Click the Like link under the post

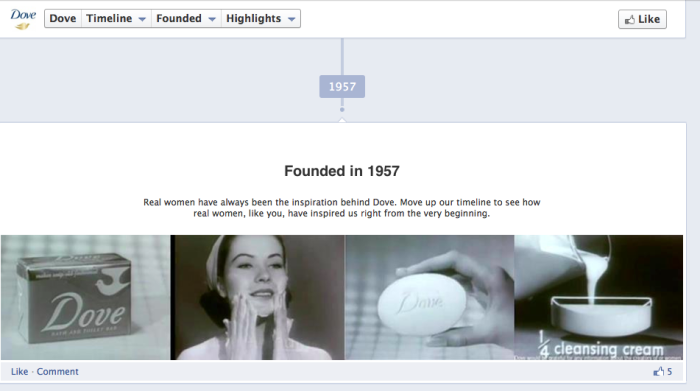tap(19, 371)
